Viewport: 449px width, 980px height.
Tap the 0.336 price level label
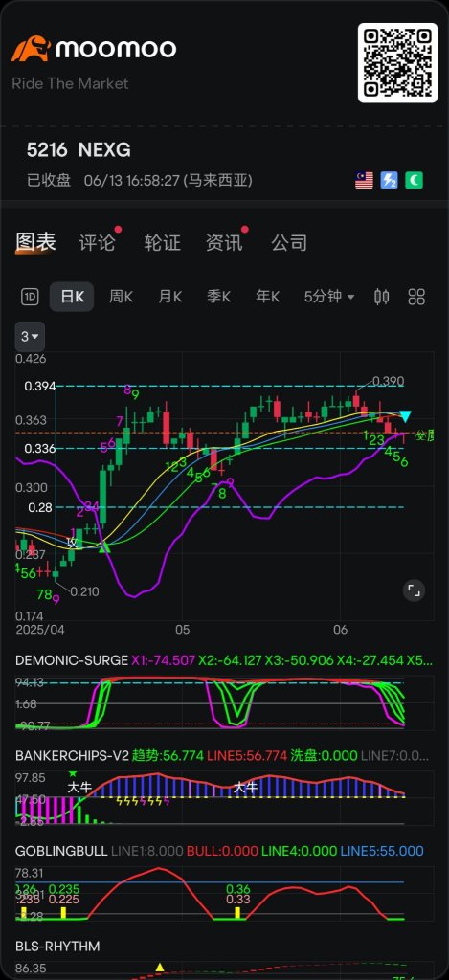pos(40,448)
